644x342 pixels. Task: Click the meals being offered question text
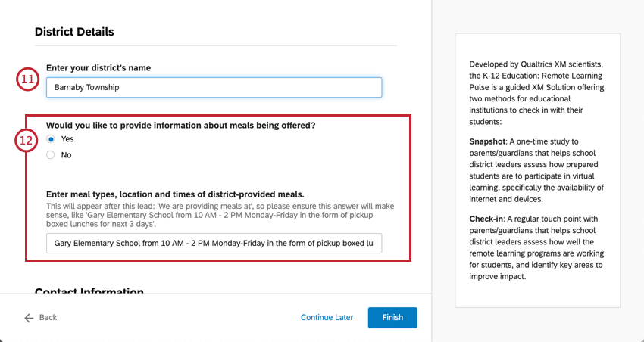pyautogui.click(x=180, y=126)
